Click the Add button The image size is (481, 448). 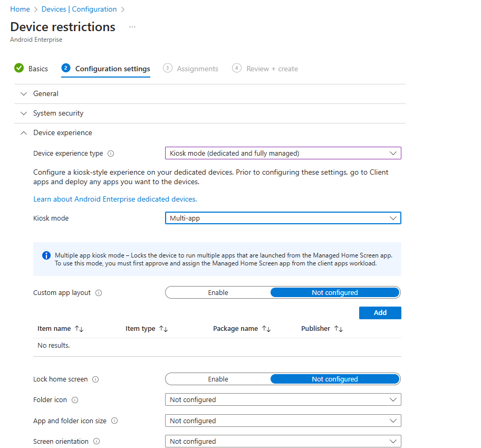[380, 313]
